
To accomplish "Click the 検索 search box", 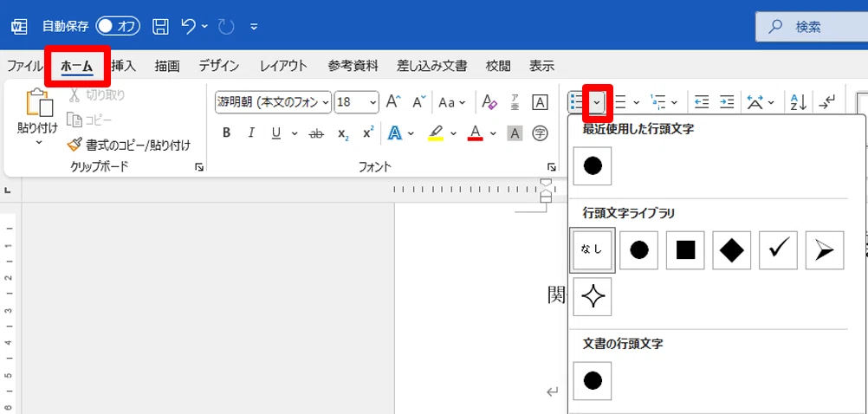I will point(812,26).
